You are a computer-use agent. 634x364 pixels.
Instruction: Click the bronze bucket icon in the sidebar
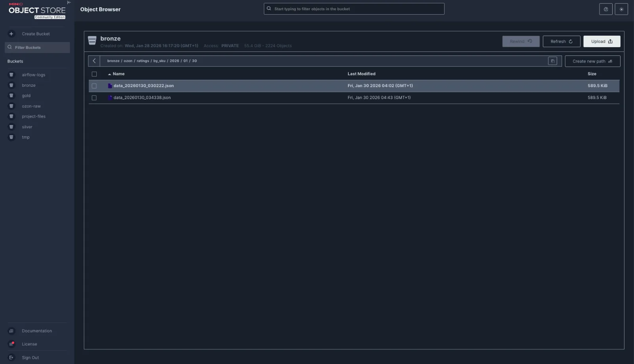11,85
